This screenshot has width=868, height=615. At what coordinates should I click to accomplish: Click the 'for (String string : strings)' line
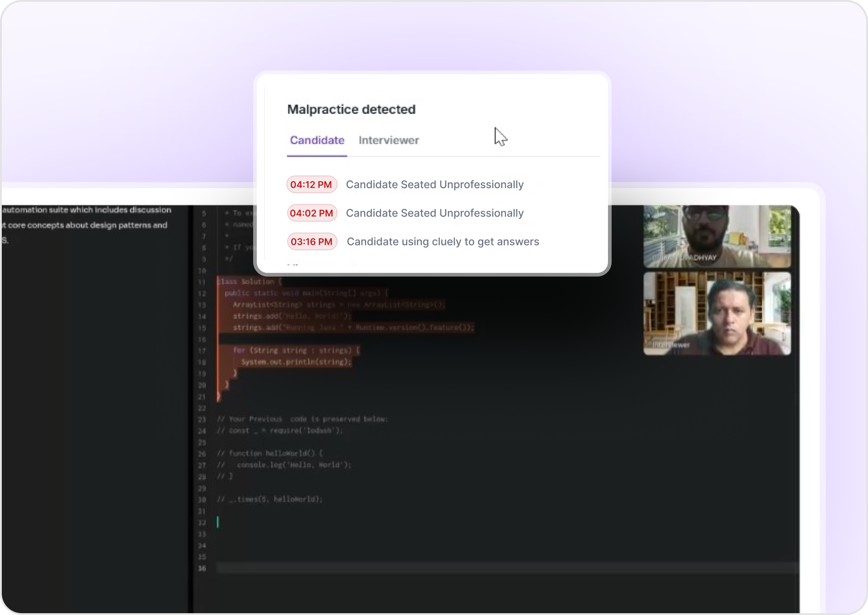(x=297, y=350)
